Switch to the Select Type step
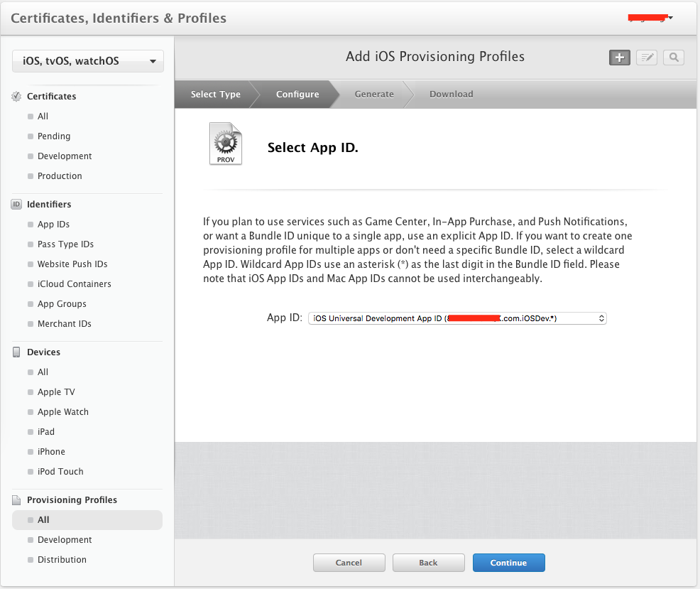The height and width of the screenshot is (589, 700). [x=215, y=94]
